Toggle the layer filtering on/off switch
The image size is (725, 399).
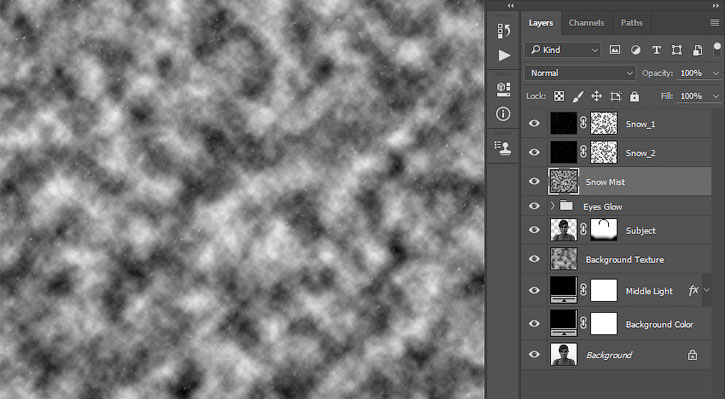717,49
